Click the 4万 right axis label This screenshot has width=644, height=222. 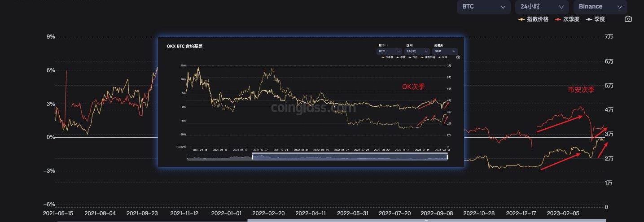[x=609, y=110]
